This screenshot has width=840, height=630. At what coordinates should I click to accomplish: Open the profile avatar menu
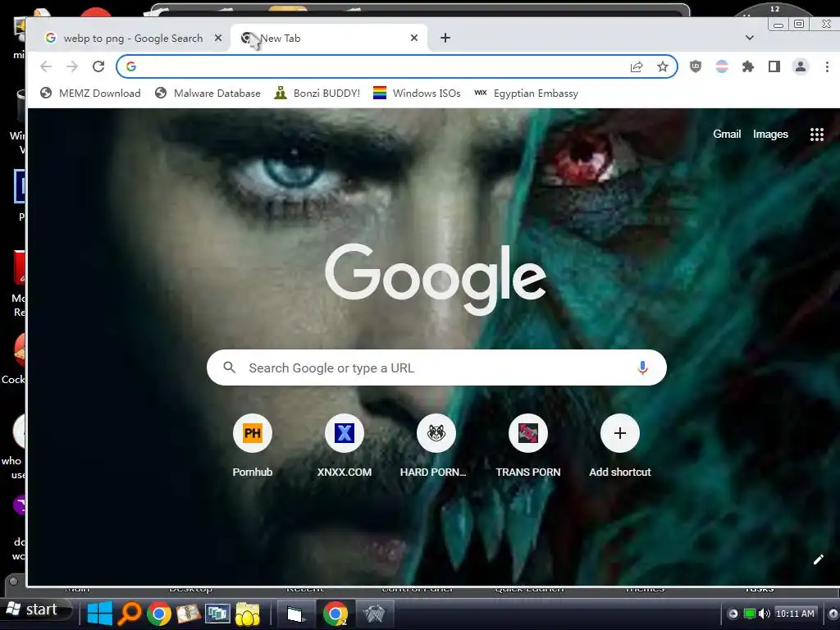[x=801, y=66]
